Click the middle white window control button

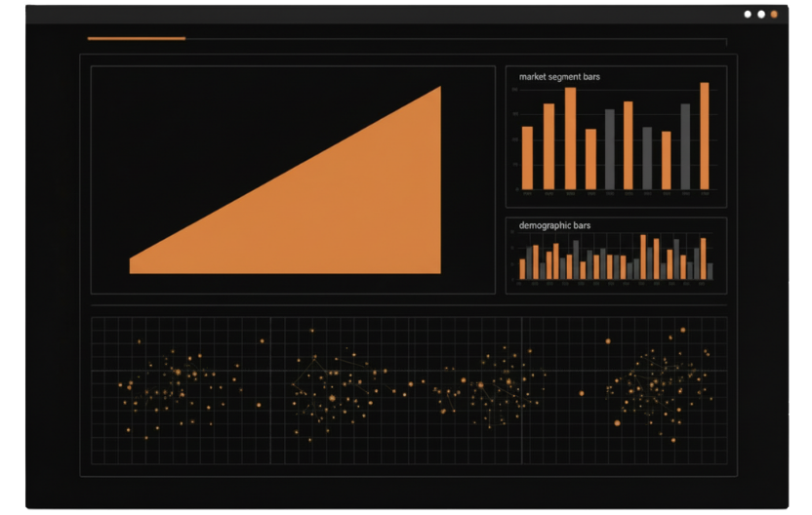(x=761, y=15)
